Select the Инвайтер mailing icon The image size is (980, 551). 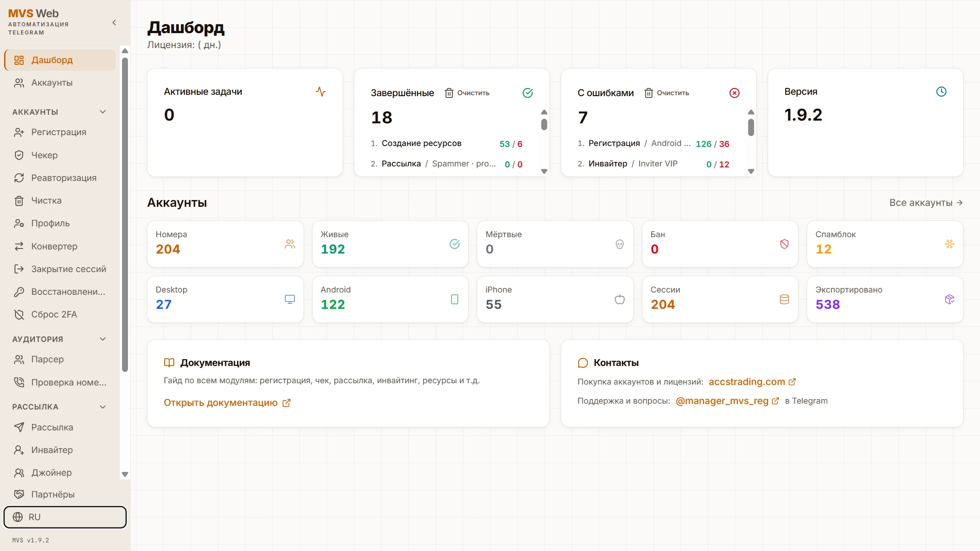[20, 450]
